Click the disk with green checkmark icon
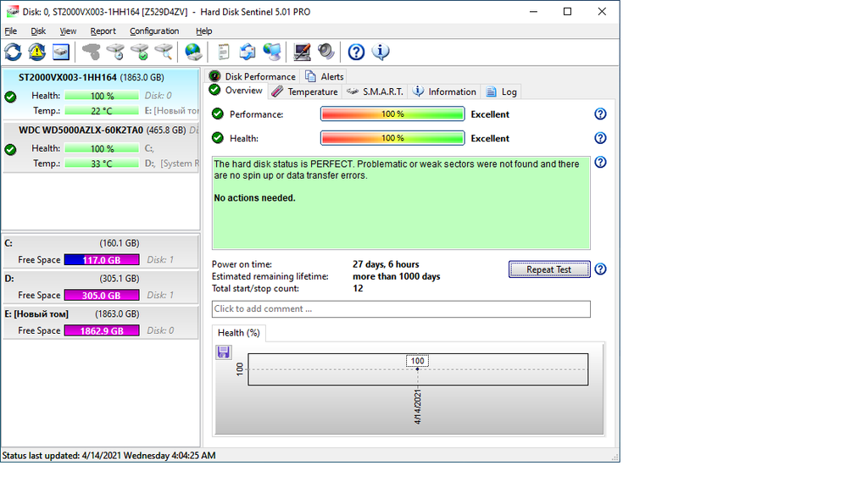Screen dimensions: 868x488 pos(140,52)
